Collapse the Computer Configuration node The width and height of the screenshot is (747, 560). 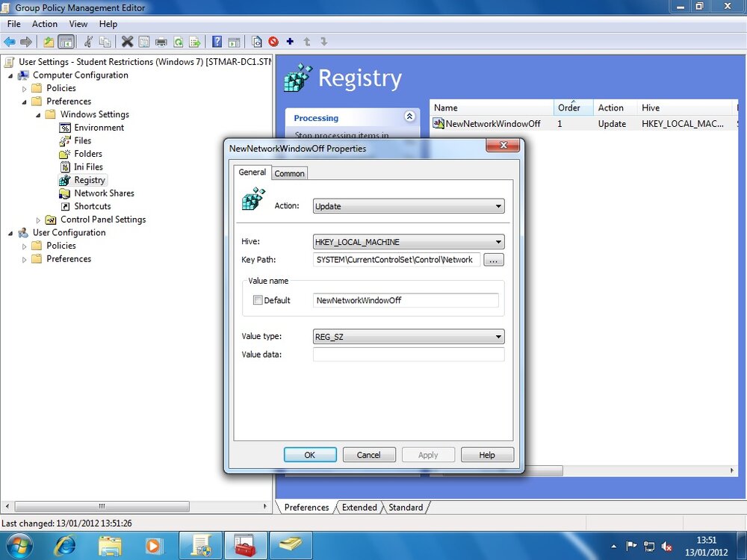point(10,75)
